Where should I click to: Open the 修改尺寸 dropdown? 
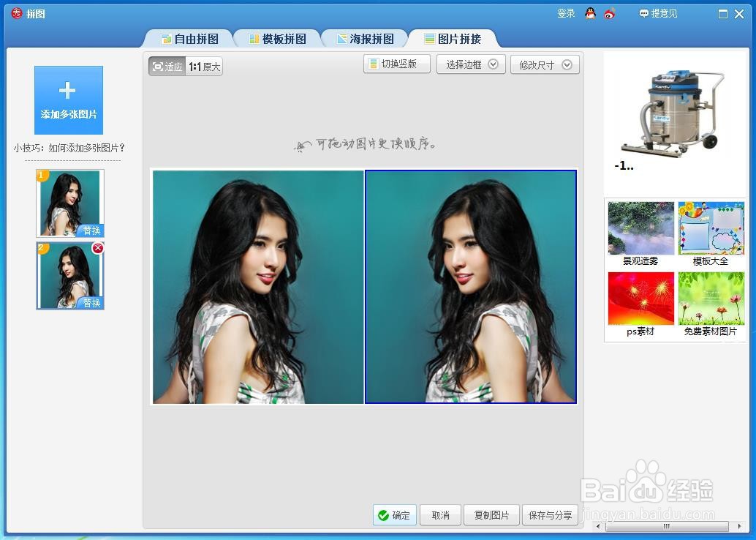click(x=545, y=64)
